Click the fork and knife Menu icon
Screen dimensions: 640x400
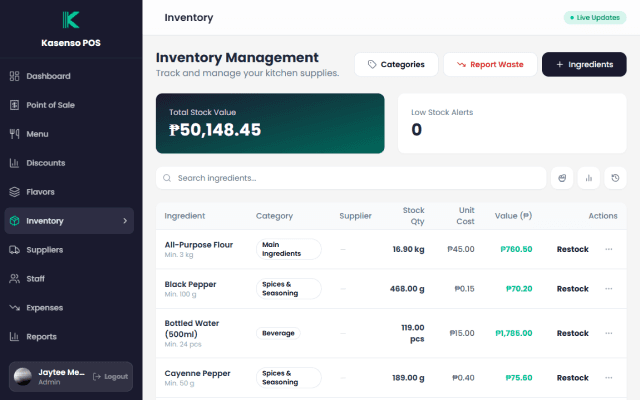(x=14, y=134)
